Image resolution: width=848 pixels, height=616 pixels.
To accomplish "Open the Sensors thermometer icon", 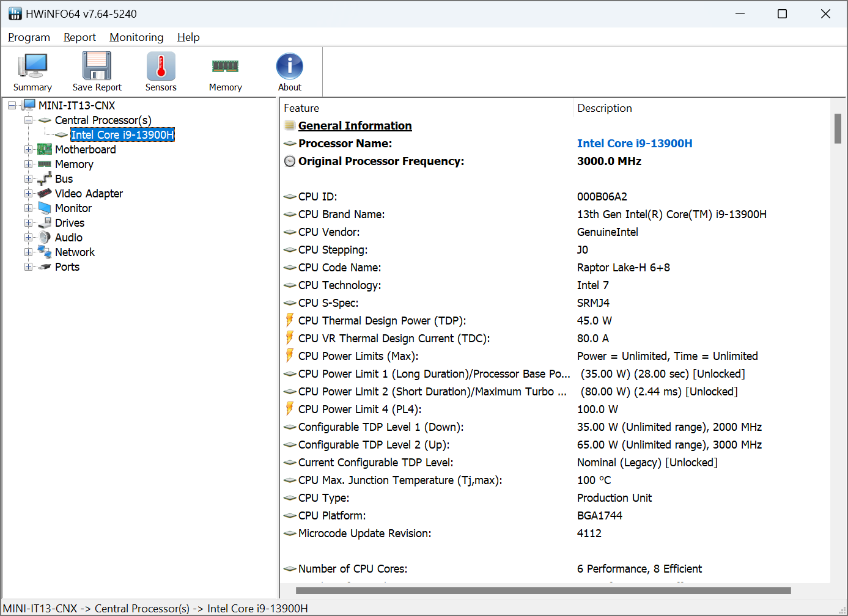I will (x=161, y=66).
